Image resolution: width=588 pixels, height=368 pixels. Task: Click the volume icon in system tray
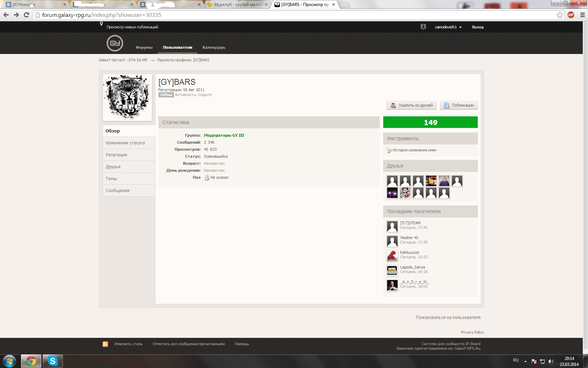551,361
